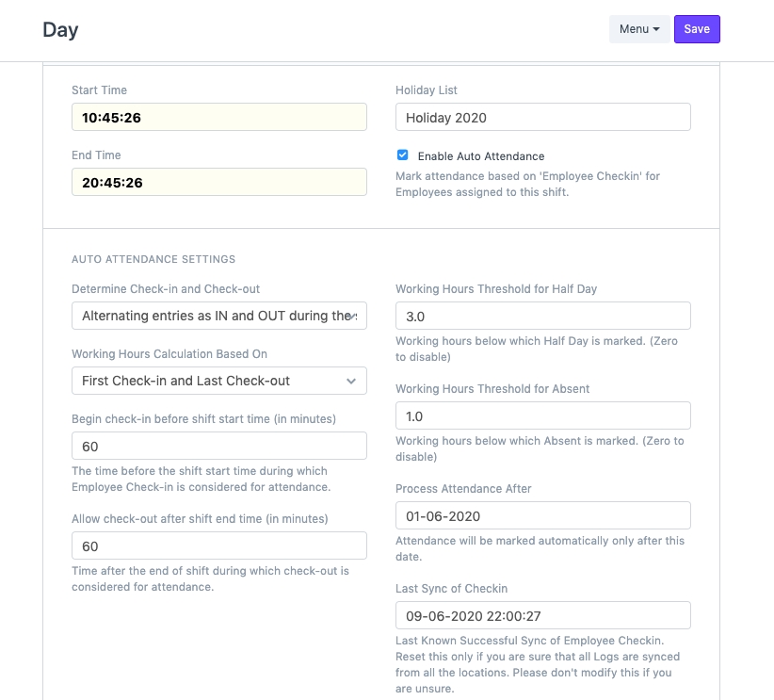Click the Auto Attendance Settings section heading
Screen dimensions: 774x700
[x=153, y=259]
